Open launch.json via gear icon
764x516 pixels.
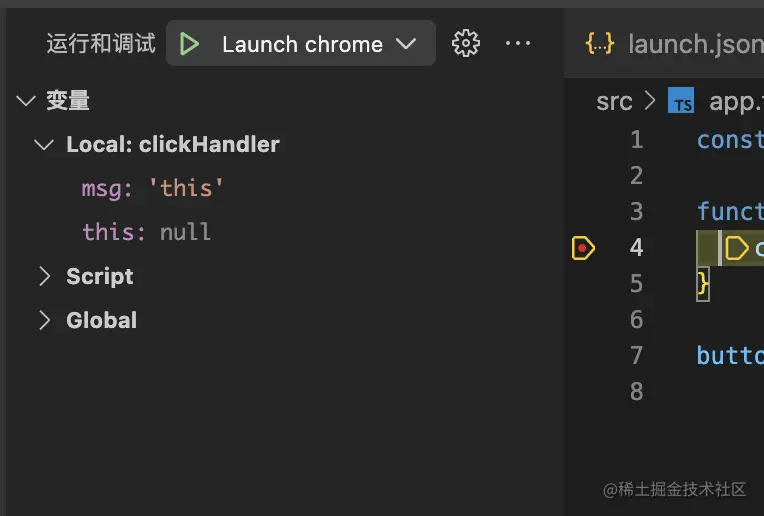point(466,43)
